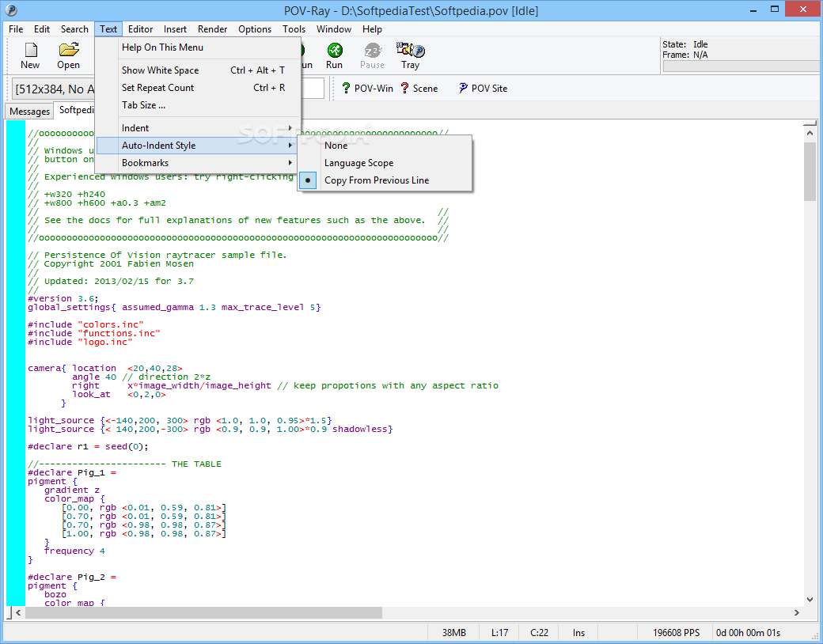Screen dimensions: 823x644
Task: Start rendering with the Run icon
Action: pos(334,55)
